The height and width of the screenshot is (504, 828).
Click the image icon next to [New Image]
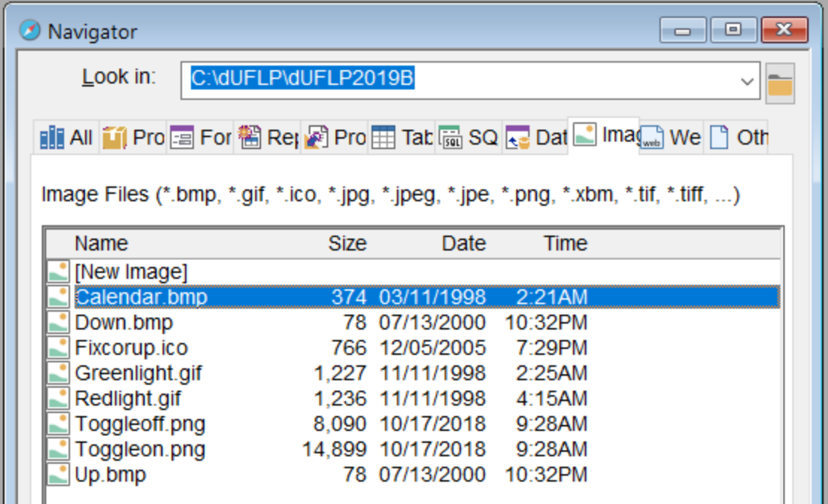tap(58, 271)
